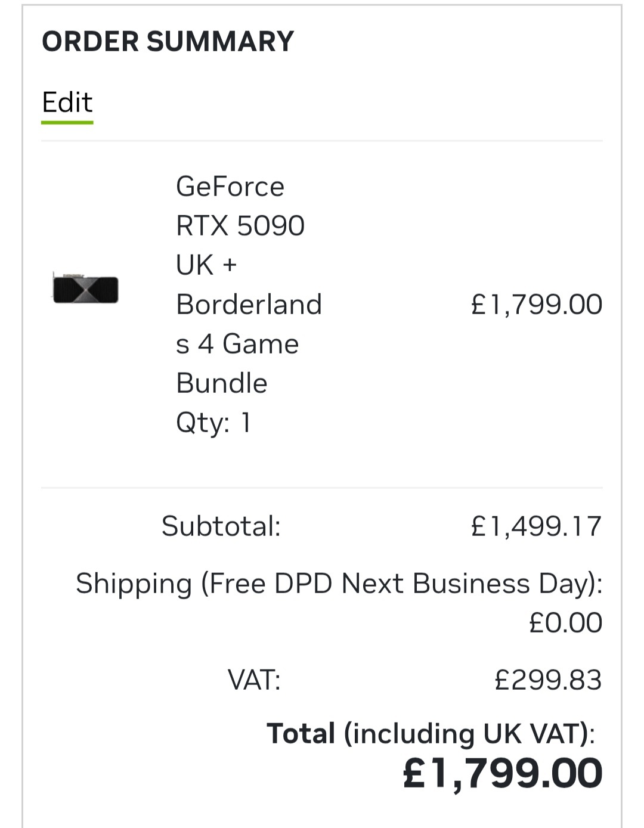Select the £1,499.17 subtotal amount
This screenshot has height=828, width=644.
pyautogui.click(x=537, y=526)
